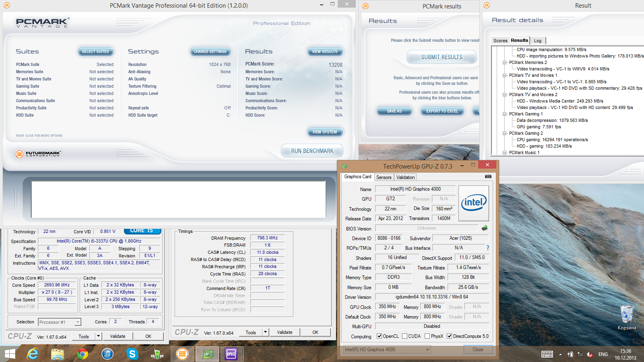Open iTunes from the taskbar
The image size is (644, 362).
(107, 354)
